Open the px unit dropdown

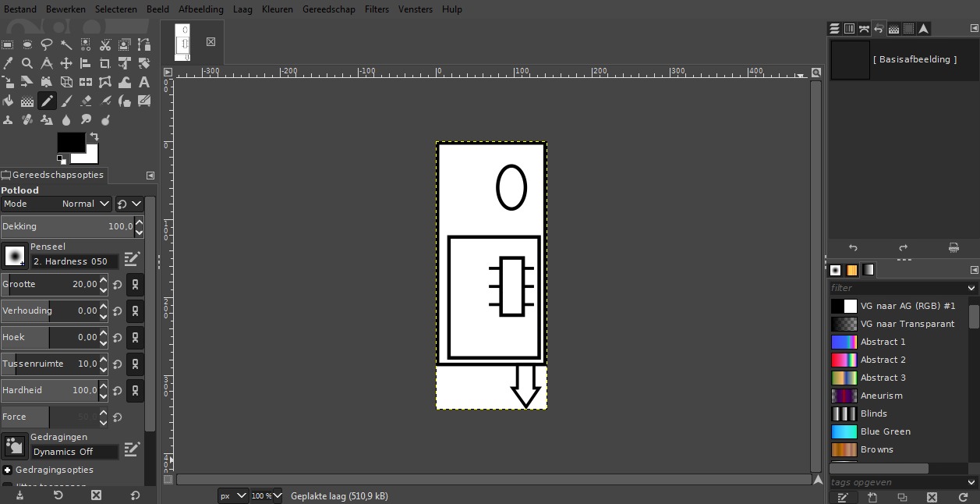233,495
